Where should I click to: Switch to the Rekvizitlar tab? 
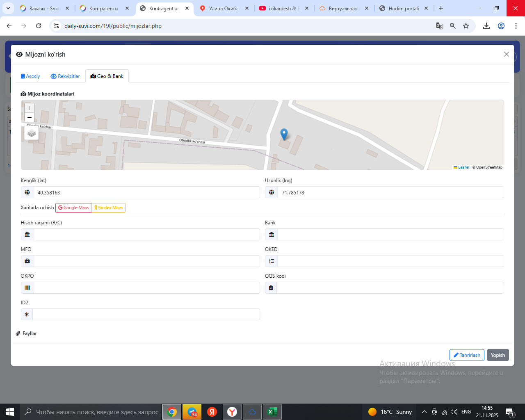[x=65, y=76]
